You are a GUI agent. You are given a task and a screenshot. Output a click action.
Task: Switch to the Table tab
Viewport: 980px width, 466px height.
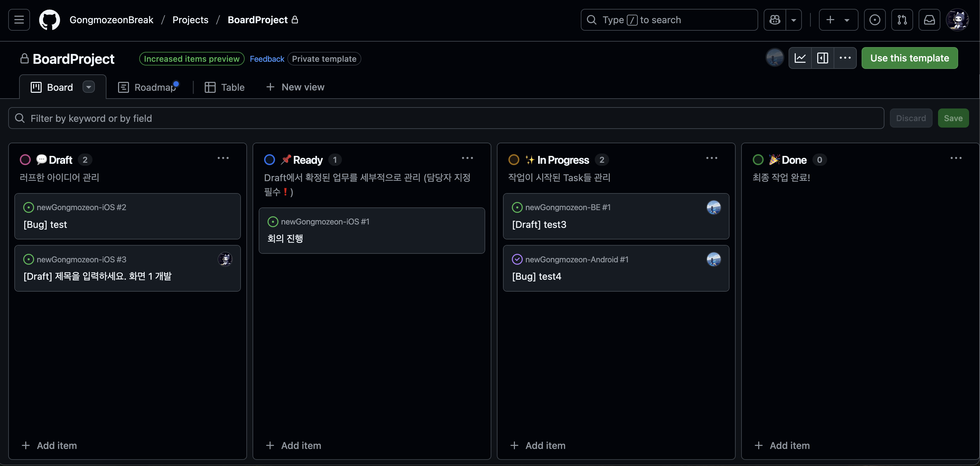click(225, 87)
